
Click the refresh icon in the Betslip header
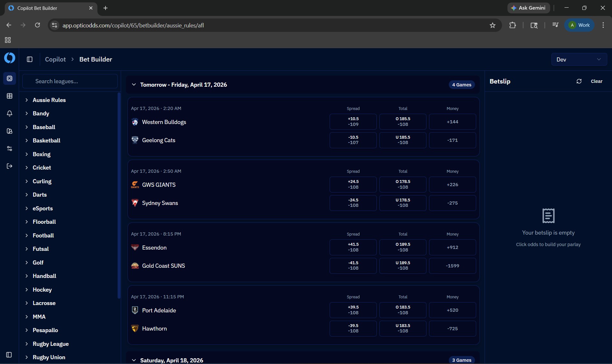pyautogui.click(x=579, y=81)
